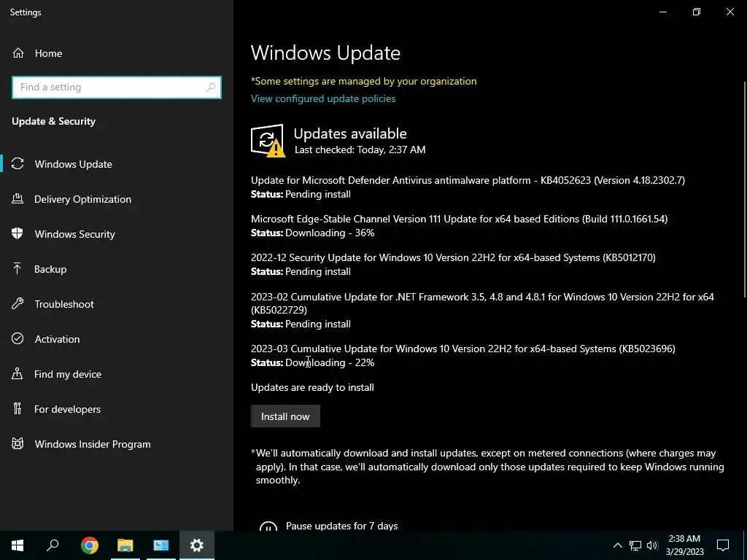Viewport: 747px width, 560px height.
Task: Click the Activation checkmark icon
Action: [x=18, y=338]
